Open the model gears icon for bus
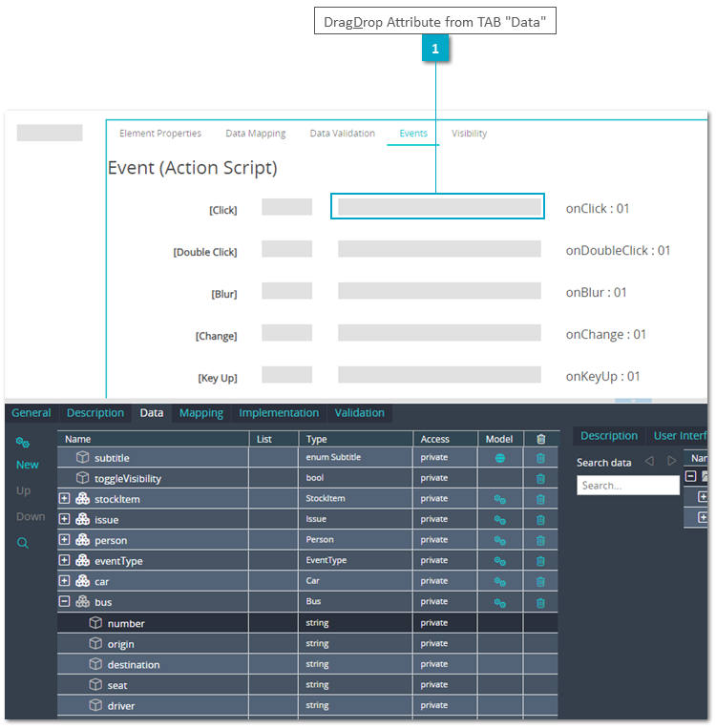Image resolution: width=716 pixels, height=728 pixels. coord(500,603)
